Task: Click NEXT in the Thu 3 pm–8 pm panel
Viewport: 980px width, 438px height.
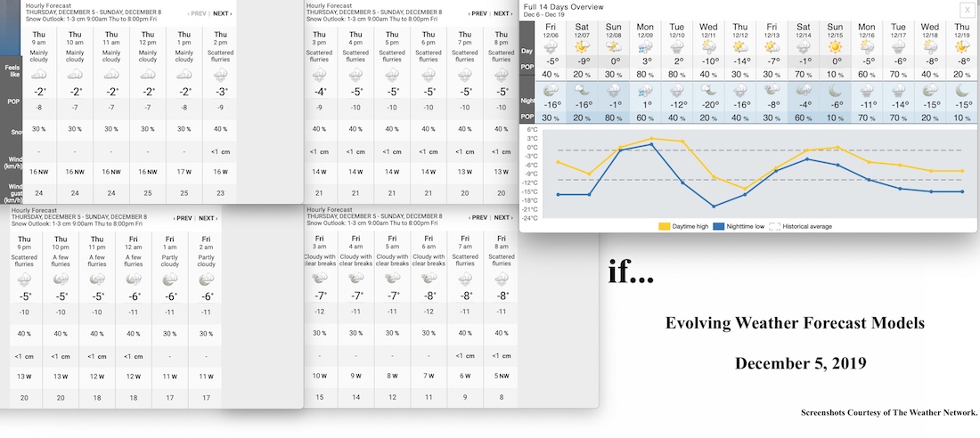Action: [502, 13]
